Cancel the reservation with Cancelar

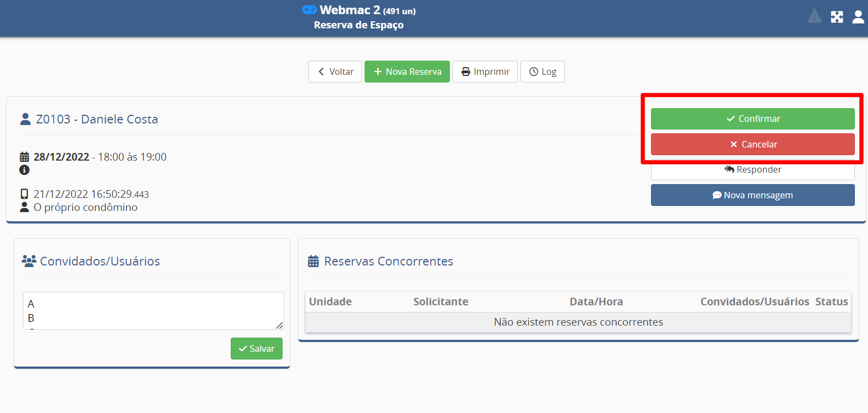[x=752, y=144]
